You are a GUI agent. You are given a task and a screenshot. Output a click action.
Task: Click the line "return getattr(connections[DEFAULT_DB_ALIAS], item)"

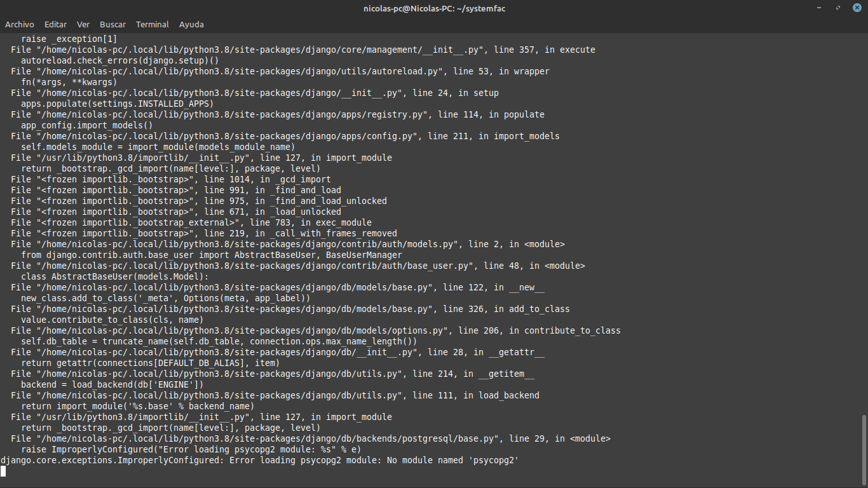tap(151, 363)
